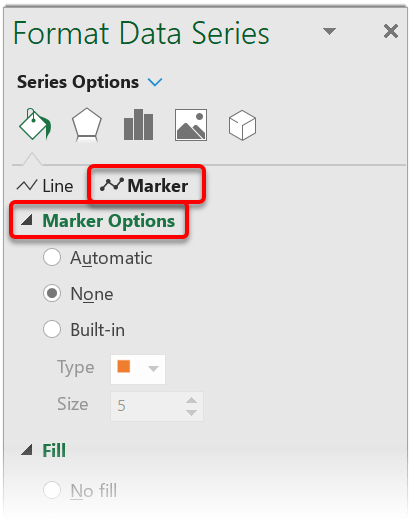This screenshot has width=412, height=520.
Task: Open the Fill & Line paint bucket tab
Action: tap(35, 124)
